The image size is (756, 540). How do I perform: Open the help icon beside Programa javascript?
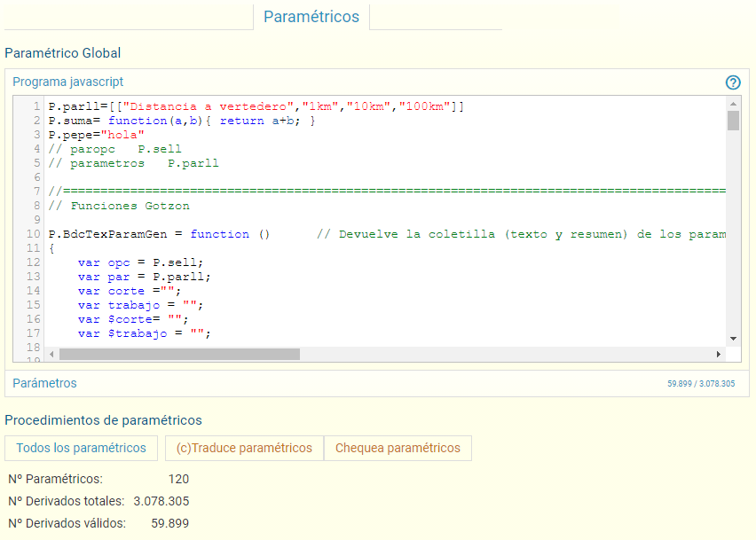pyautogui.click(x=733, y=82)
